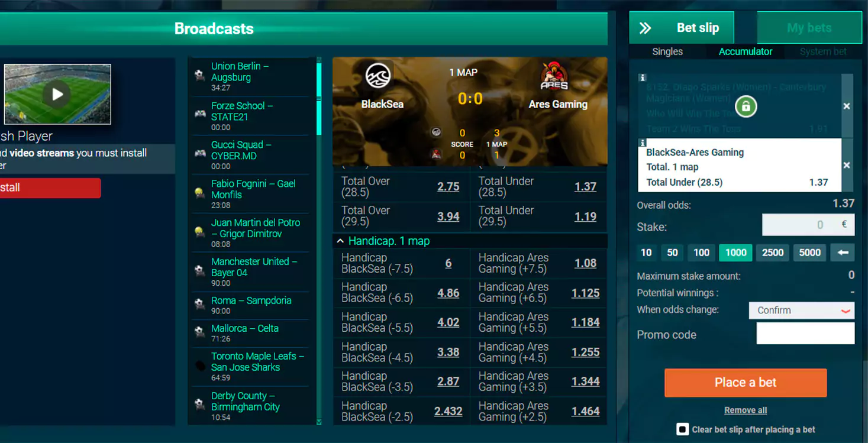The image size is (868, 443).
Task: Select Total Over (29.5) odds 3.94
Action: pyautogui.click(x=448, y=216)
